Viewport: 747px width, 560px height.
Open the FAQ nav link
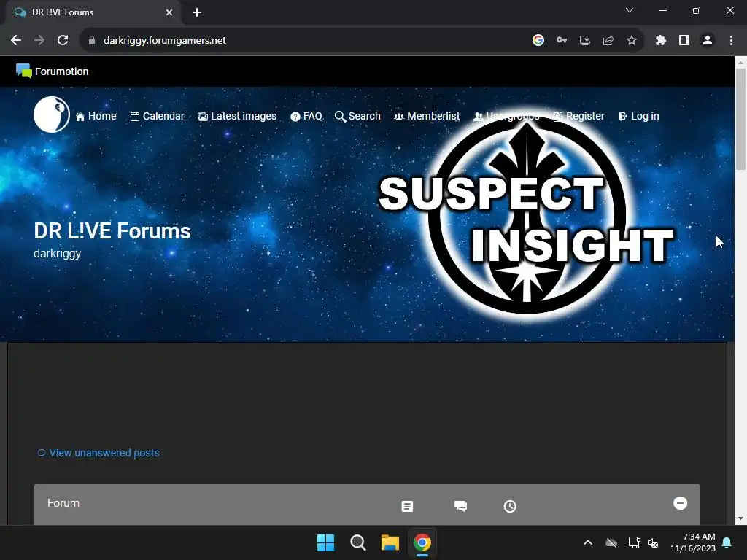306,116
